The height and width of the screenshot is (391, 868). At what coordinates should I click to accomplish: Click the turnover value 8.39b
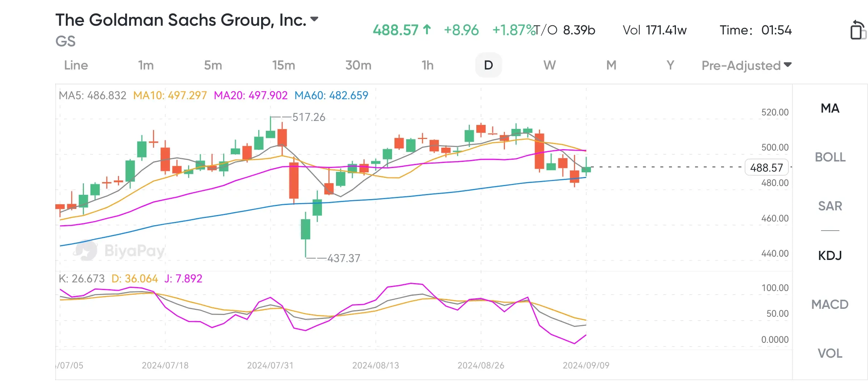pyautogui.click(x=579, y=30)
